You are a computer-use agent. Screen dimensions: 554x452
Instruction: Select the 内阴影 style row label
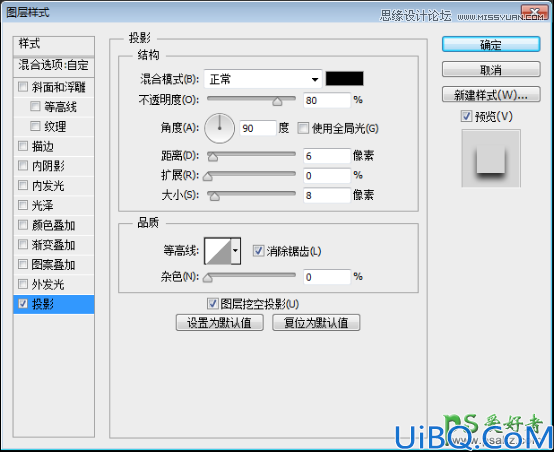point(48,166)
